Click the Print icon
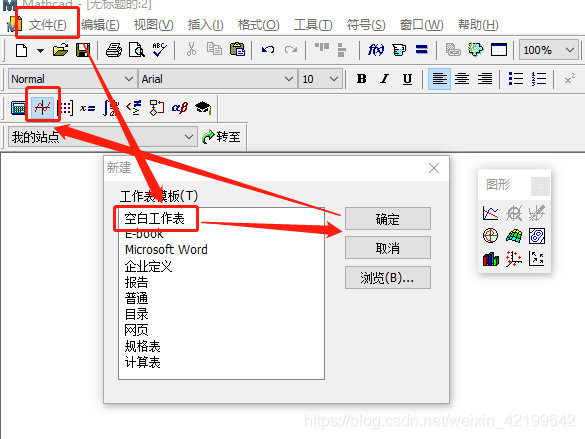Viewport: 585px width, 439px height. 114,50
